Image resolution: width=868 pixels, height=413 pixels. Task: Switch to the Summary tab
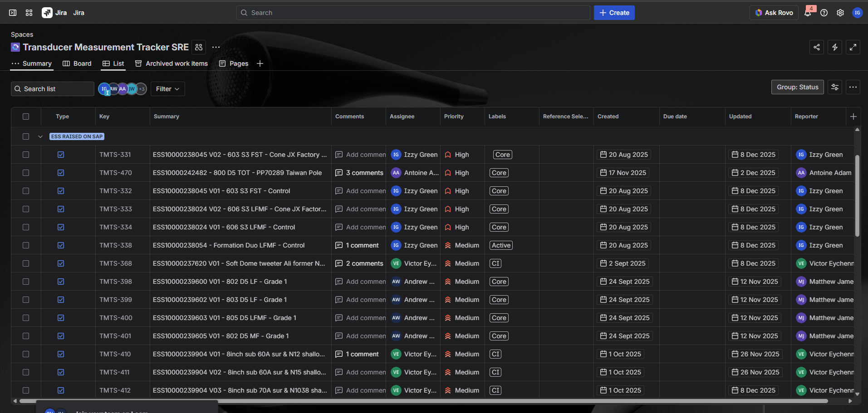point(32,63)
